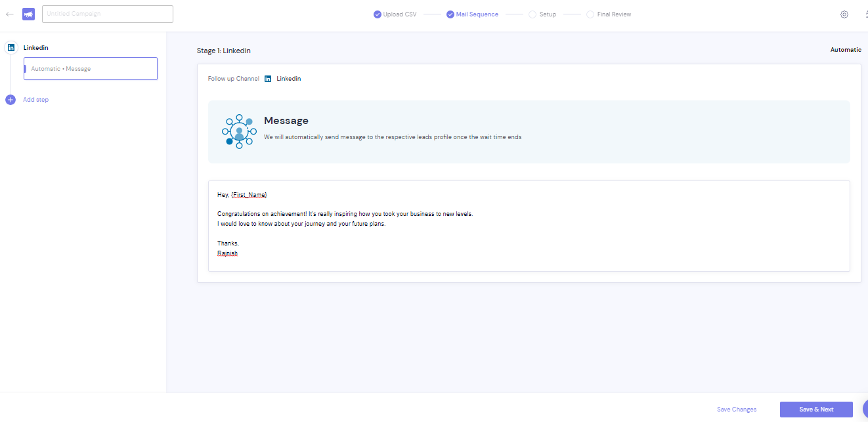Click the Automatic label at top right
Image resolution: width=868 pixels, height=422 pixels.
coord(846,50)
